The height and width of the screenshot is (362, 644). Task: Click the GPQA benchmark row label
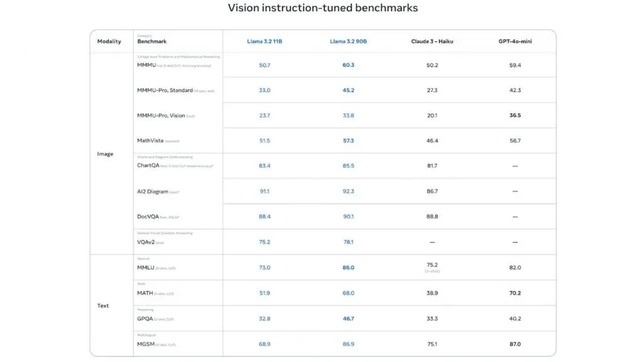[145, 319]
